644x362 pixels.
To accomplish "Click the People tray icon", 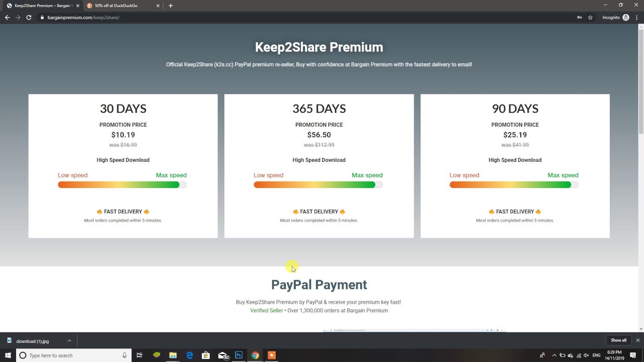I will 542,355.
